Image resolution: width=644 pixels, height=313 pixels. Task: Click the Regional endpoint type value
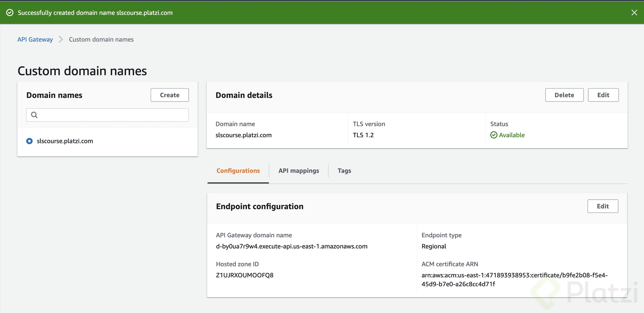(x=434, y=246)
